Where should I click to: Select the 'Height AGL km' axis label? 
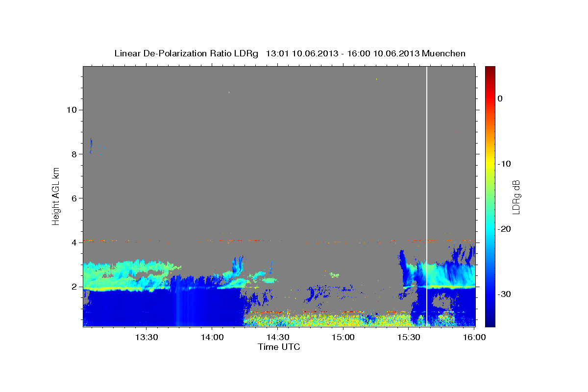(56, 196)
